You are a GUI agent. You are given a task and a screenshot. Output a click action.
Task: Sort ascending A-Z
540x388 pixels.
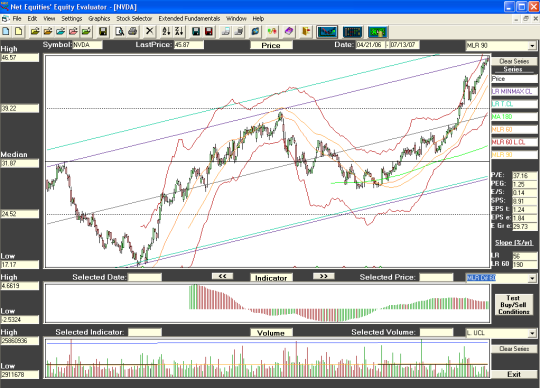pos(166,31)
